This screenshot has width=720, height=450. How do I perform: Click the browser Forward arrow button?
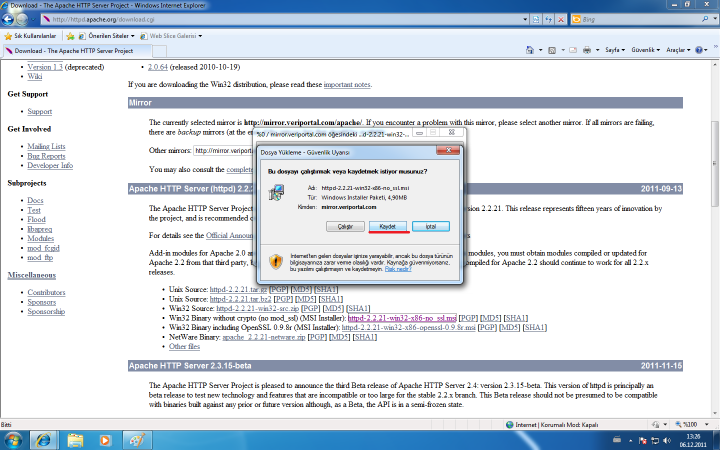tap(22, 19)
